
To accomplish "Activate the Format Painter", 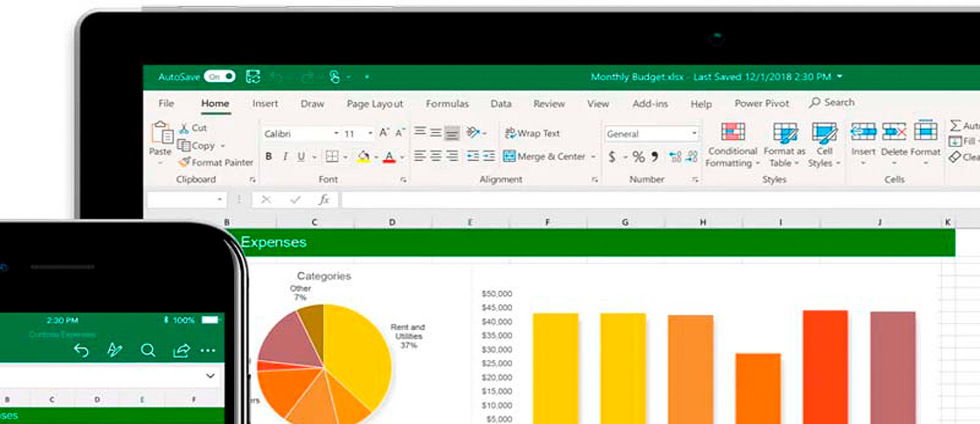I will pos(216,162).
